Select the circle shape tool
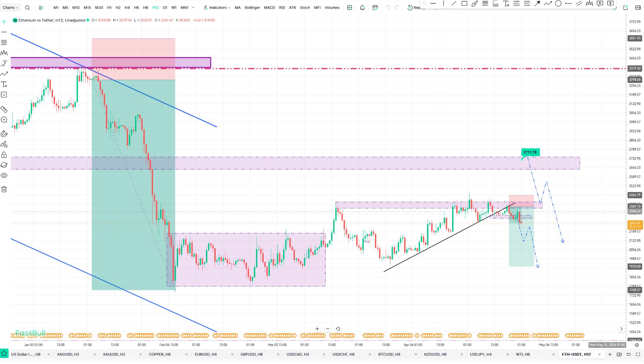The image size is (644, 364). coord(558,4)
